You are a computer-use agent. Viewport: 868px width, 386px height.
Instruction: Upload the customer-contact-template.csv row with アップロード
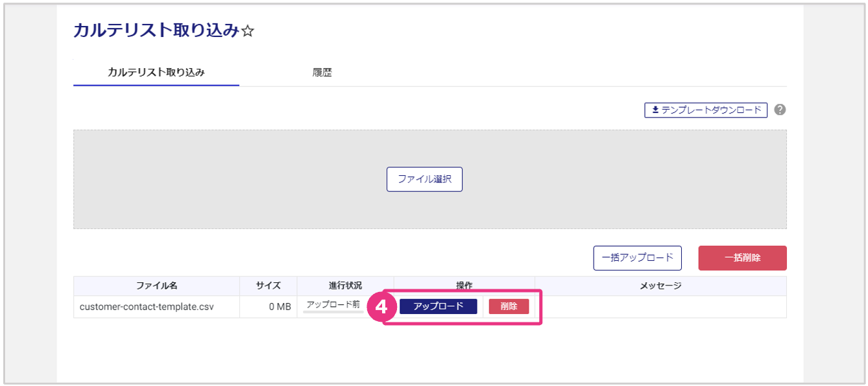pyautogui.click(x=439, y=306)
